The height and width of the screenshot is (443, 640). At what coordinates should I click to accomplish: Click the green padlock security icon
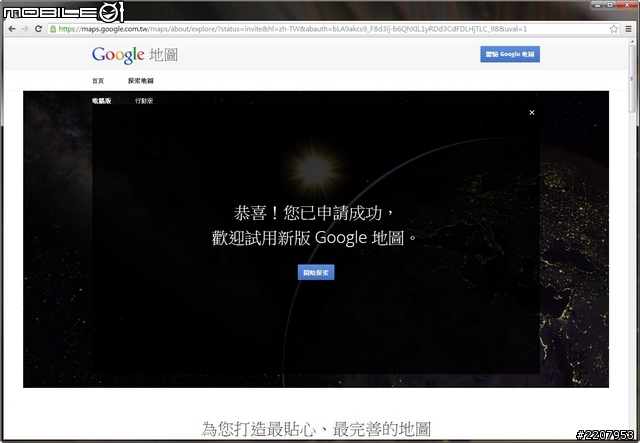53,29
